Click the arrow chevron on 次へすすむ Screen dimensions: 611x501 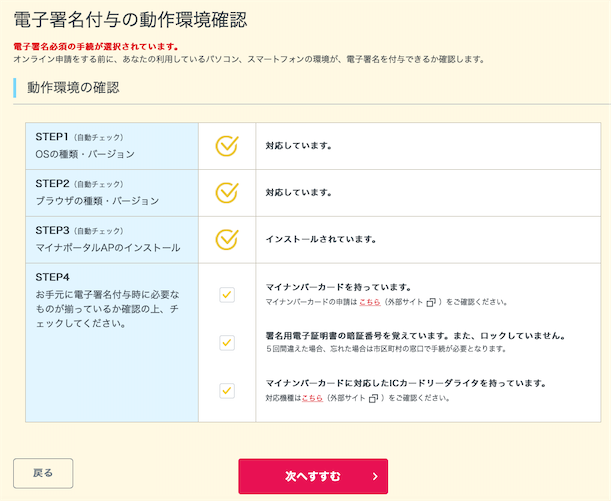click(x=374, y=476)
